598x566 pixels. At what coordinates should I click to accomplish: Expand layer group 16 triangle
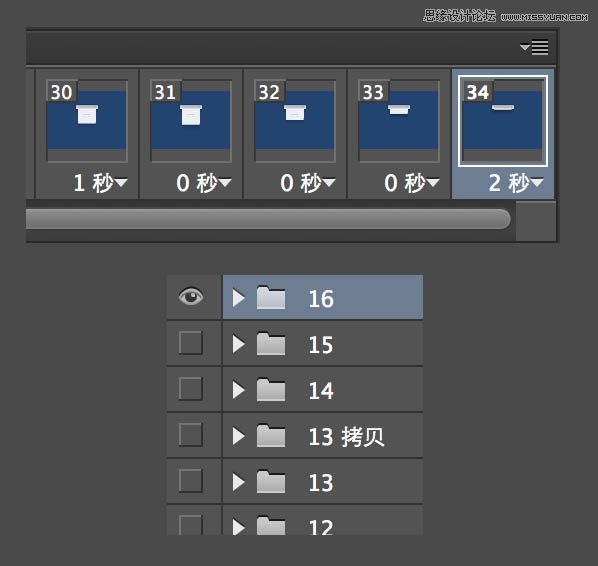238,298
